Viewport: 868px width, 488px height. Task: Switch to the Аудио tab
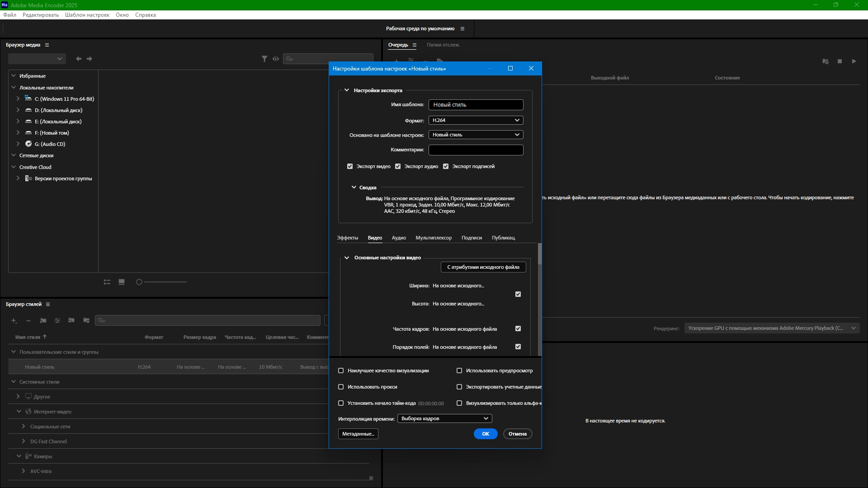[x=399, y=238]
